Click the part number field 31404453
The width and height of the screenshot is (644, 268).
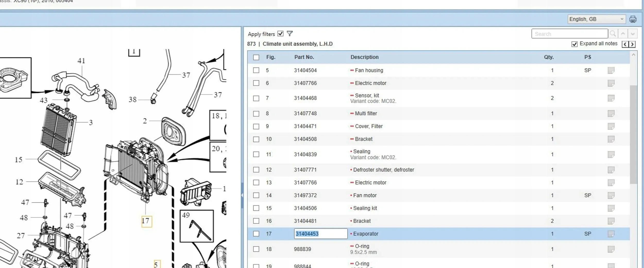tap(320, 234)
